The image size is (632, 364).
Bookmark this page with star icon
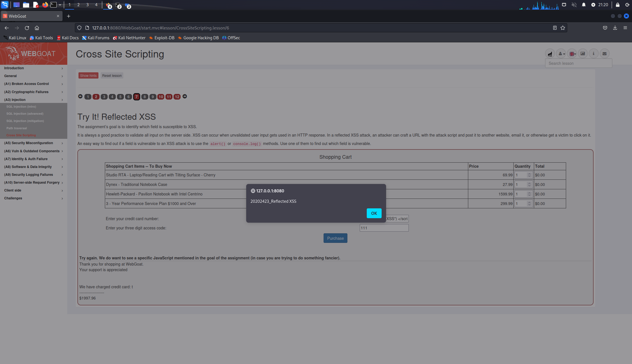562,28
